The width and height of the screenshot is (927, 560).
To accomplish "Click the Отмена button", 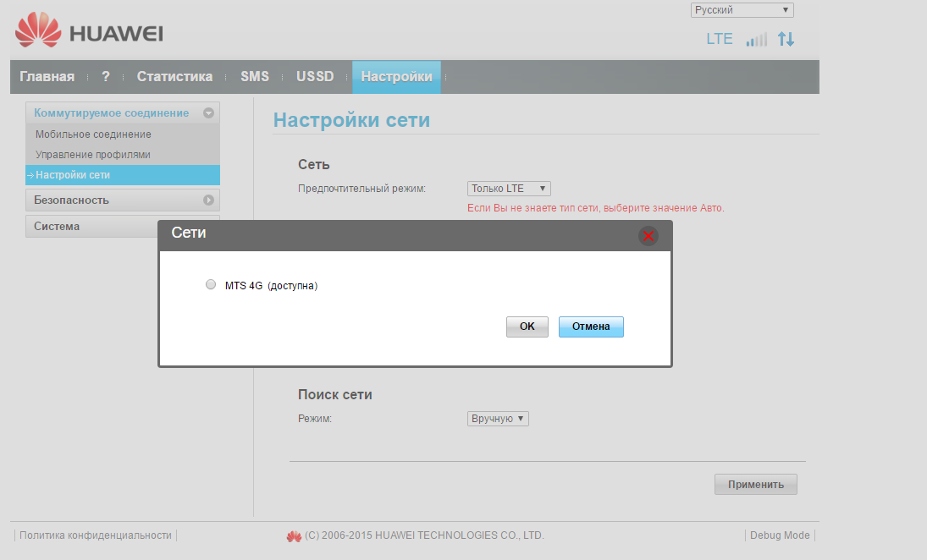I will 591,327.
